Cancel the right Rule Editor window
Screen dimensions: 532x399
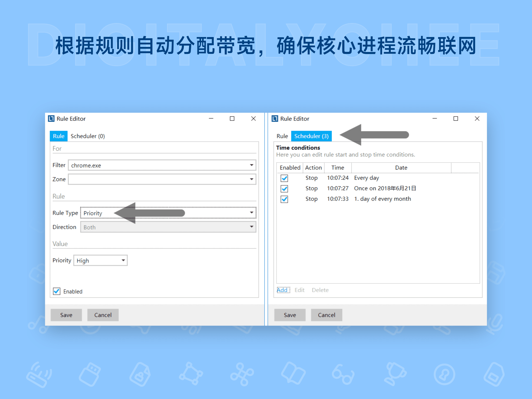click(x=326, y=315)
